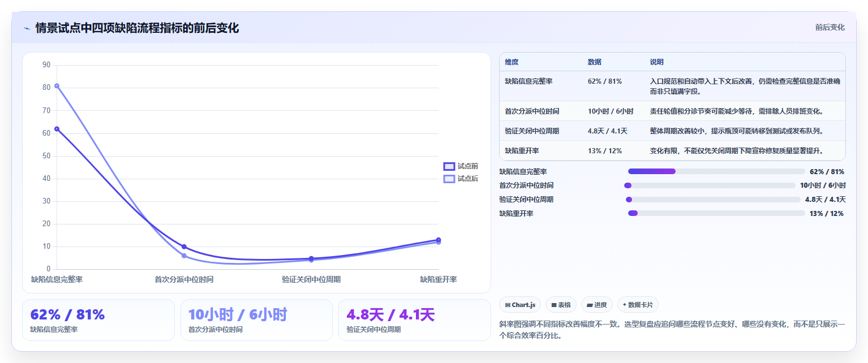The height and width of the screenshot is (363, 868).
Task: Click table data cell 10小时 / 6小时
Action: click(611, 111)
